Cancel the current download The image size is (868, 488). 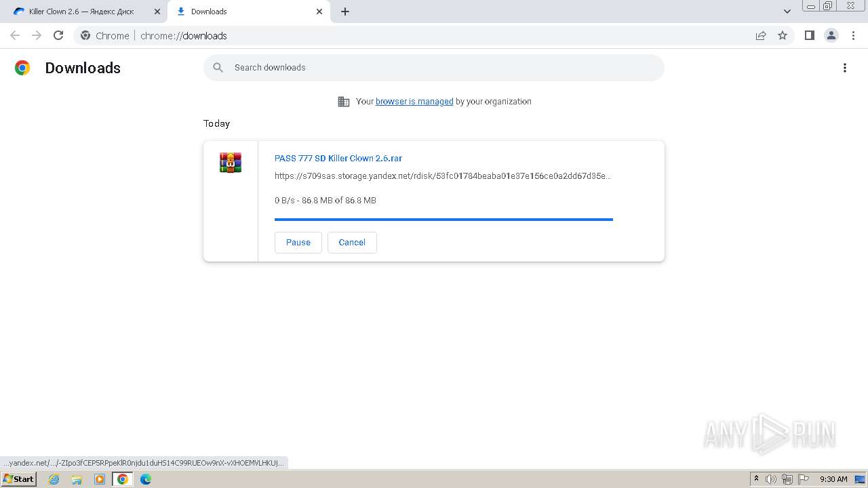tap(352, 243)
